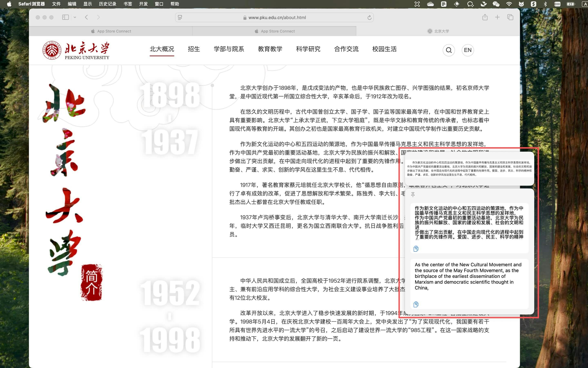Open the Apple menu
Screen dimensions: 588x368
[9, 4]
